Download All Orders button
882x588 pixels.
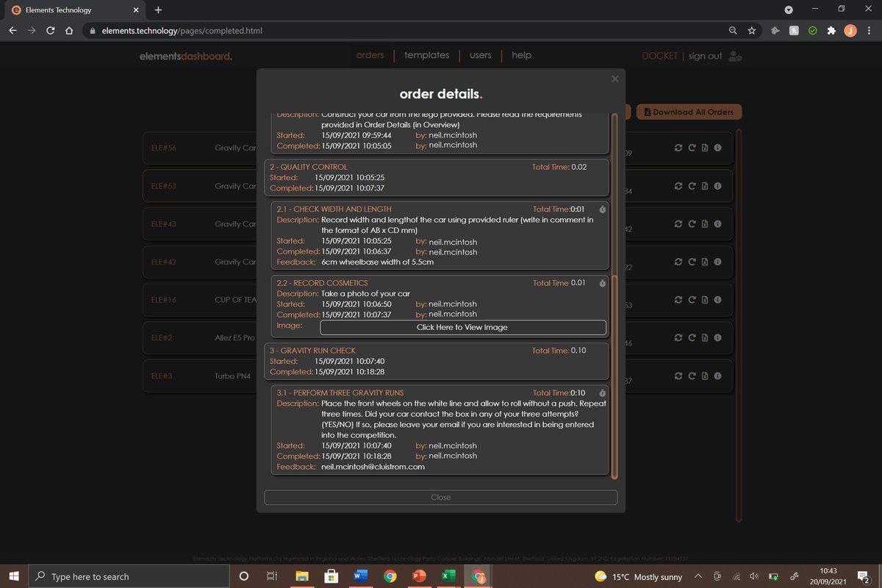(689, 112)
